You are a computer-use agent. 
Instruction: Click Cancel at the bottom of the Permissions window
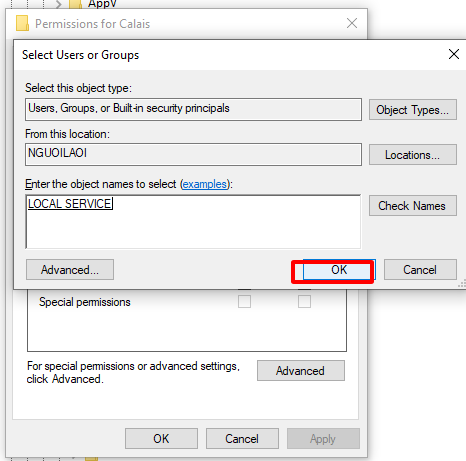[242, 439]
